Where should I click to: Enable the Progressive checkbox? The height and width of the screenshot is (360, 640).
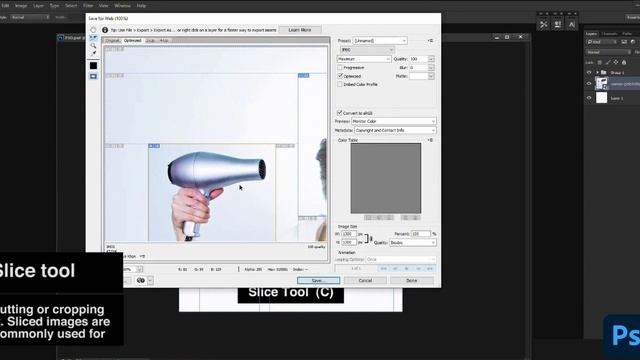tap(340, 68)
